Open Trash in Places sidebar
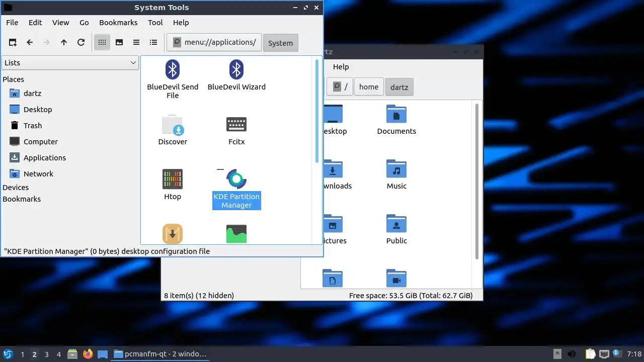Image resolution: width=644 pixels, height=362 pixels. [x=26, y=126]
